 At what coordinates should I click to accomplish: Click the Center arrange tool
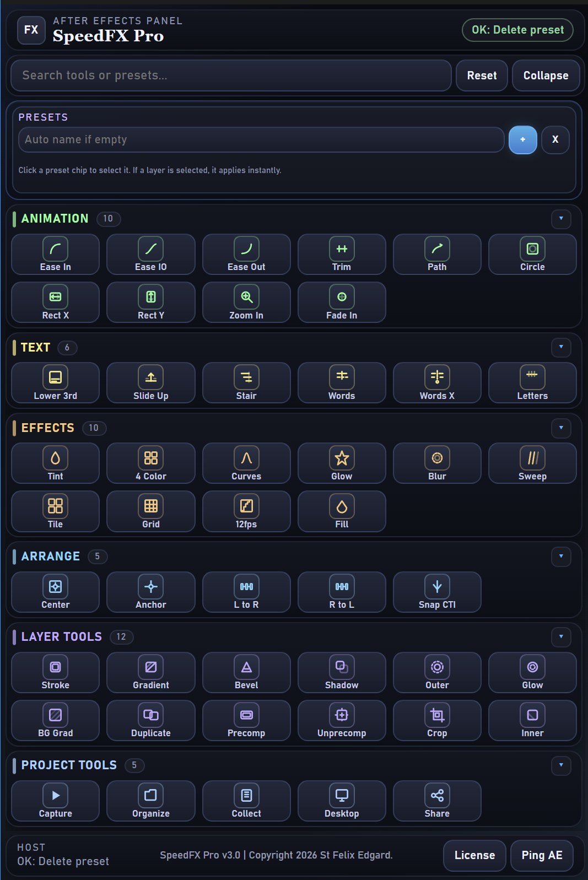tap(55, 592)
